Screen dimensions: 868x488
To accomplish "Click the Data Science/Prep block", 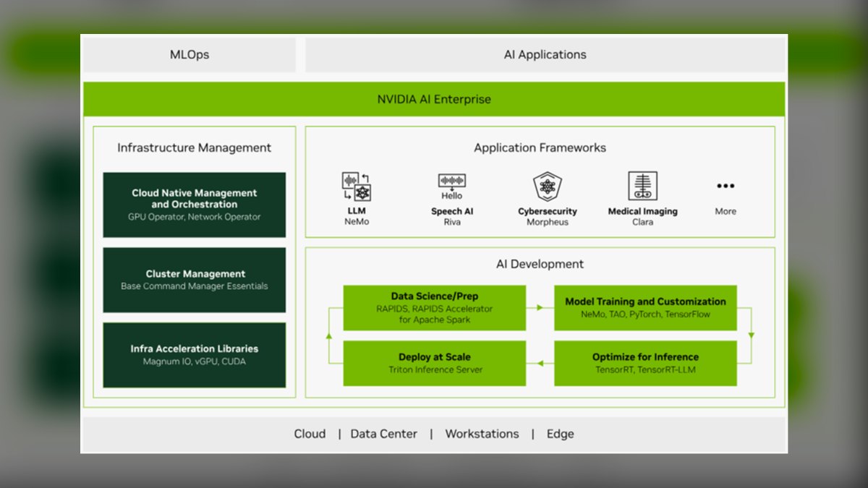I will (x=435, y=308).
